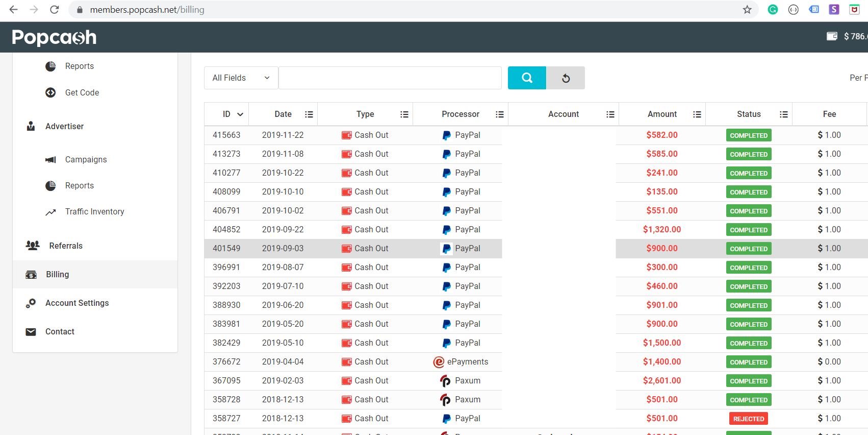This screenshot has width=868, height=435.
Task: Click the REJECTED status badge
Action: pyautogui.click(x=748, y=419)
